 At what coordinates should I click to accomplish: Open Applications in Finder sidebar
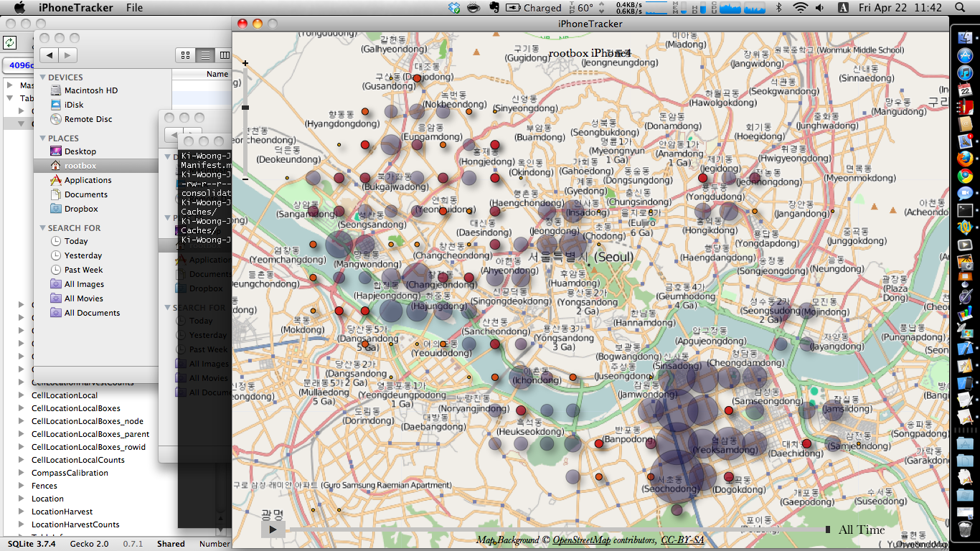pos(80,180)
